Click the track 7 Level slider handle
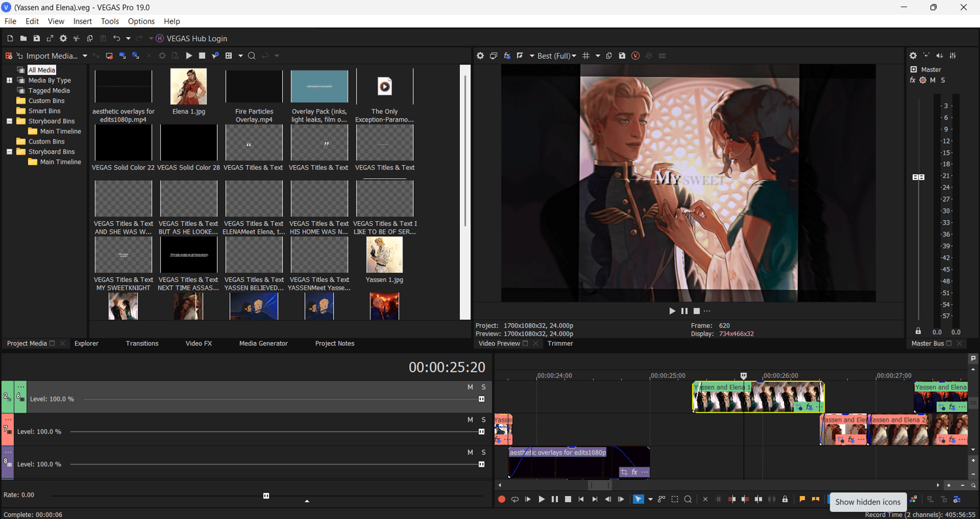This screenshot has width=980, height=519. click(482, 432)
